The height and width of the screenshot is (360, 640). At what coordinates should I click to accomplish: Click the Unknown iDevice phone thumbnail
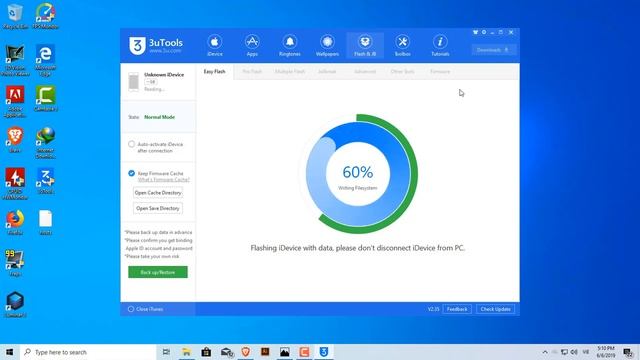[x=133, y=81]
